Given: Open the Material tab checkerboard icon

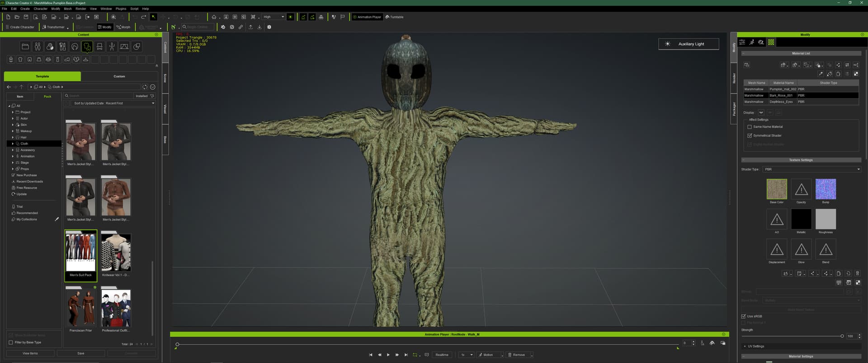Looking at the screenshot, I should tap(771, 42).
